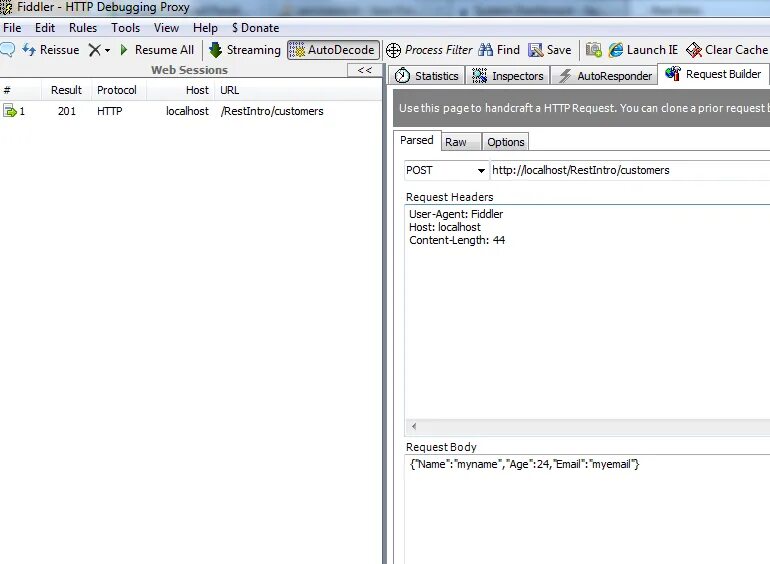
Task: Toggle the Streaming mode button
Action: coord(245,50)
